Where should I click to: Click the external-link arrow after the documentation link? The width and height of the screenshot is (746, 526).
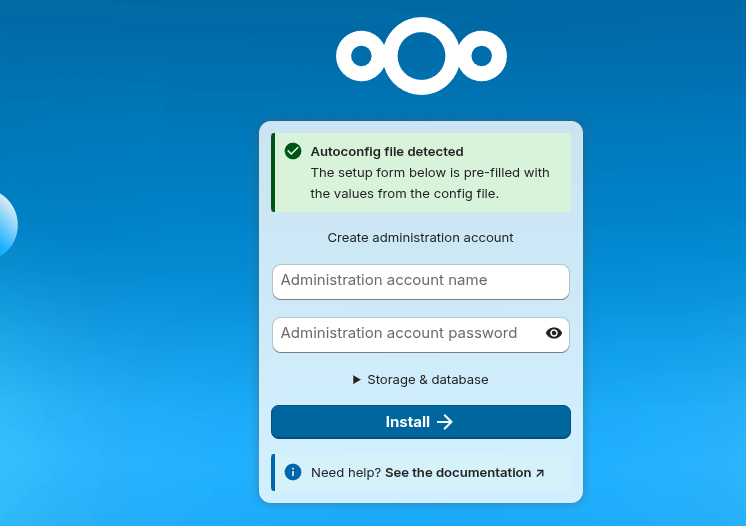click(x=540, y=473)
